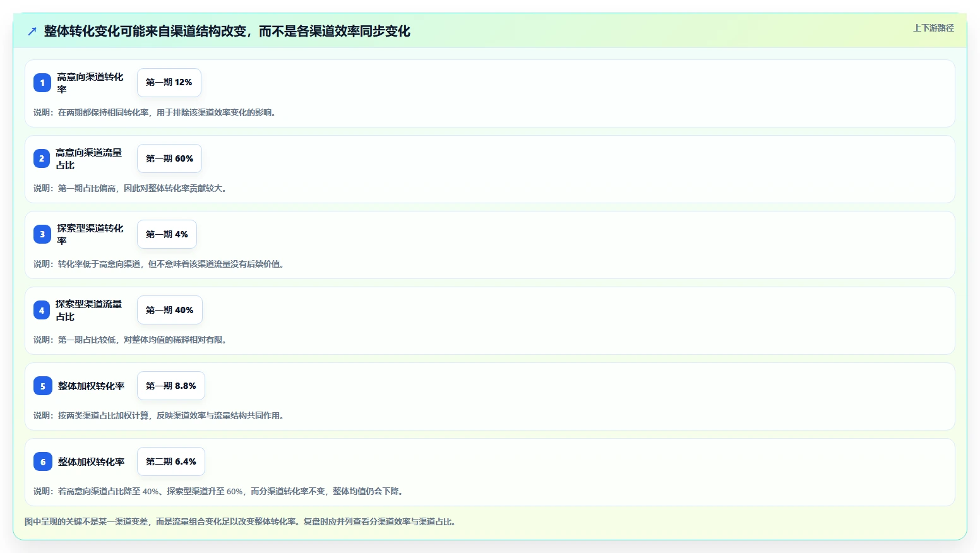Click the number 2 step badge
This screenshot has width=980, height=553.
click(42, 158)
